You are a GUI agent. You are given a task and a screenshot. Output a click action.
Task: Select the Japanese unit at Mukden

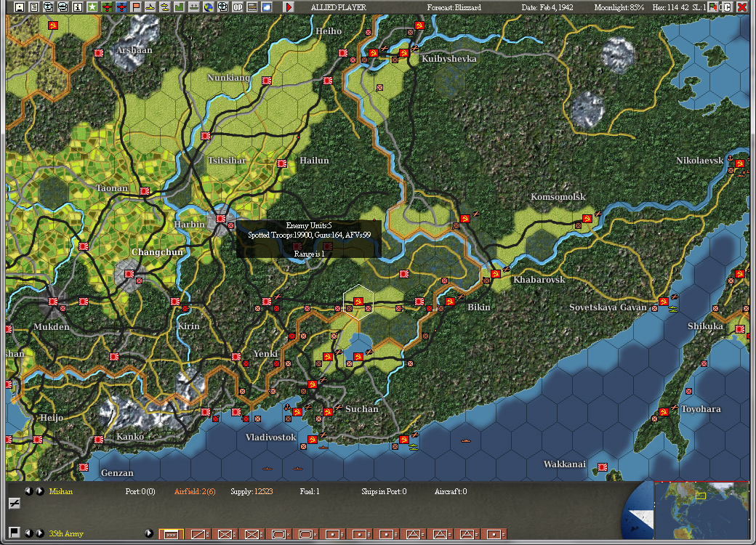[x=53, y=301]
